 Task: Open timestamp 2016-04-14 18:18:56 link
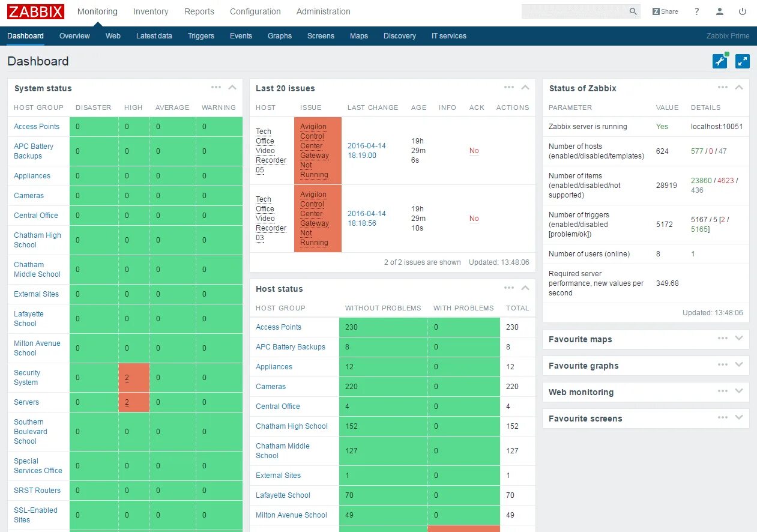(x=367, y=219)
